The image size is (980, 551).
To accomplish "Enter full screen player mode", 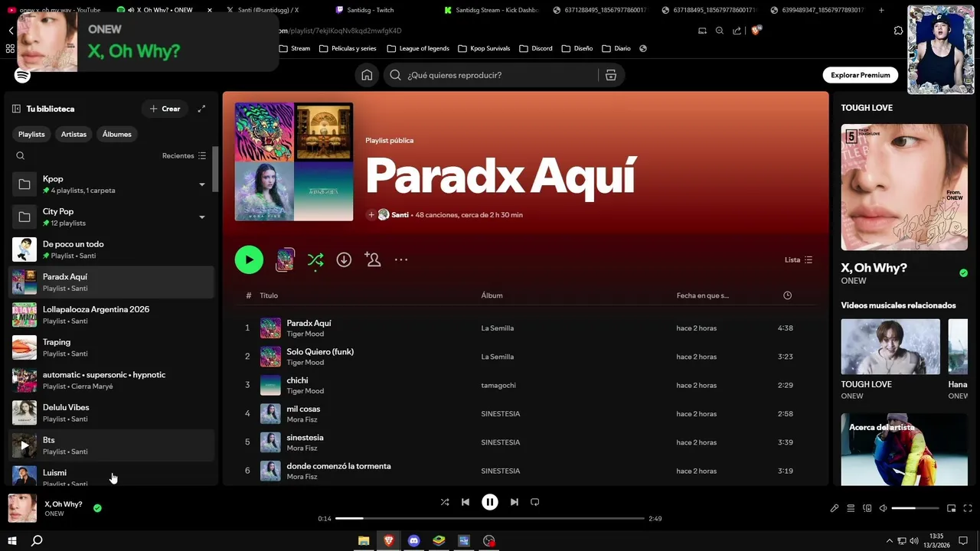I will coord(968,508).
